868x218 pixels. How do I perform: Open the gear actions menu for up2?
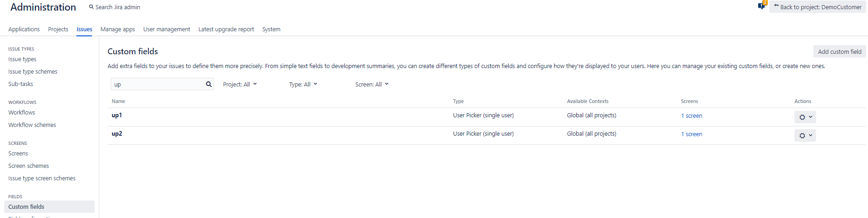(805, 135)
